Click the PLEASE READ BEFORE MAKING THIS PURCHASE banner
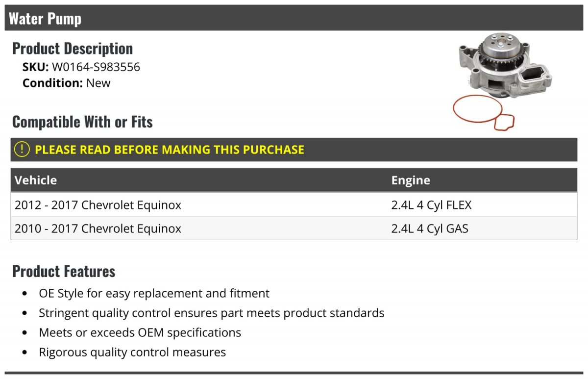 tap(169, 150)
